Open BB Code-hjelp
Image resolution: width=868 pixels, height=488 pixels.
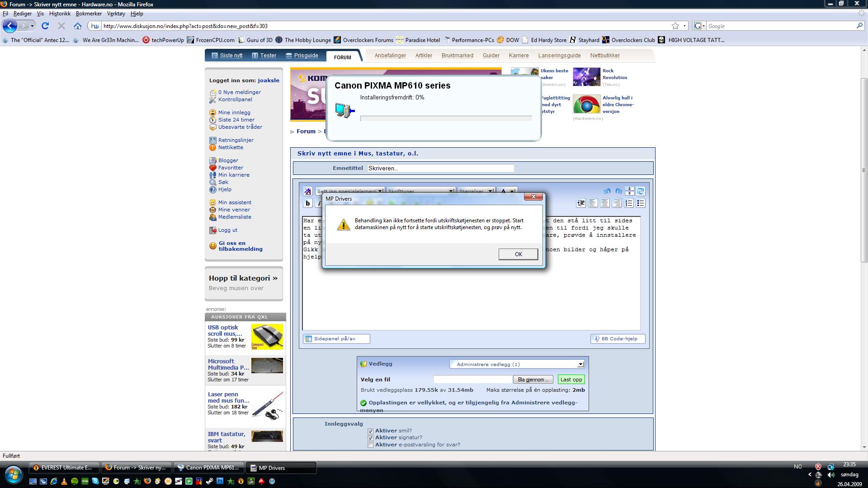618,339
